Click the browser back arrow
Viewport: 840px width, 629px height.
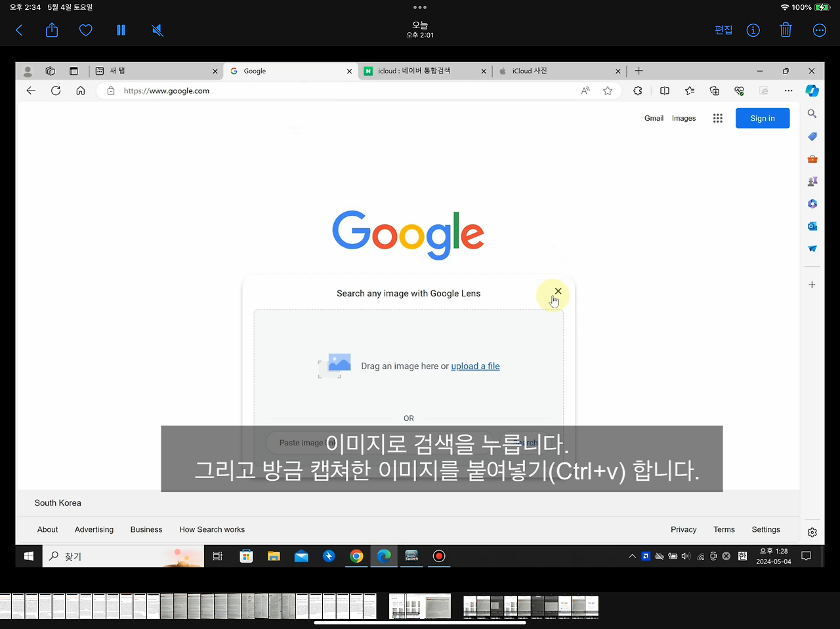31,91
